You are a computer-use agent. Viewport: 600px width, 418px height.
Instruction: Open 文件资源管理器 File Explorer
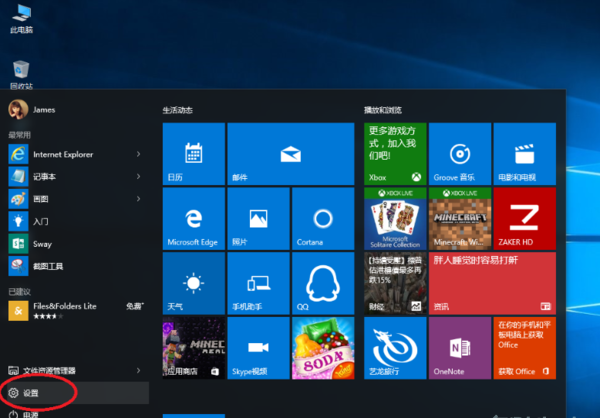pyautogui.click(x=77, y=371)
